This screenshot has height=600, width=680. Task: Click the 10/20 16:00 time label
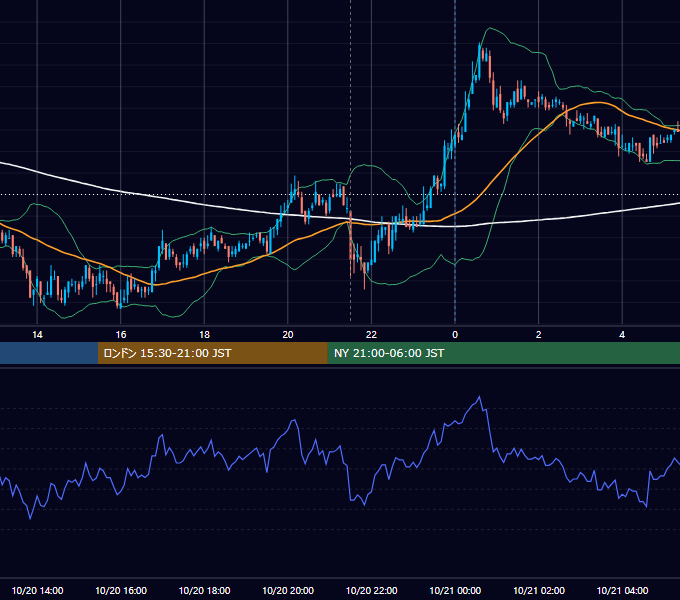[121, 590]
